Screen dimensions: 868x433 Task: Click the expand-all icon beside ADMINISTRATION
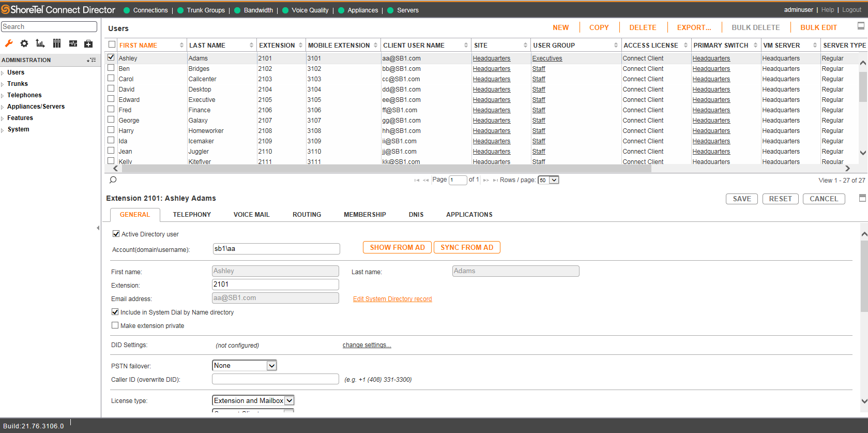[x=92, y=60]
